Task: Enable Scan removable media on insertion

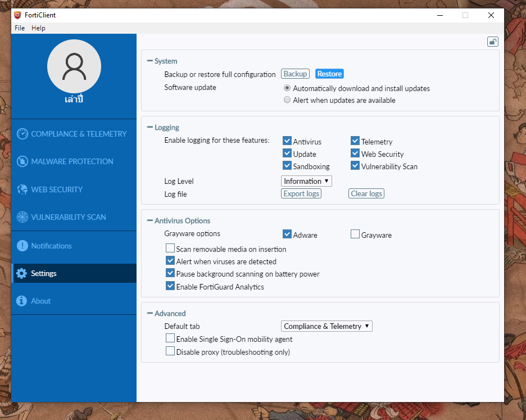Action: pos(170,248)
